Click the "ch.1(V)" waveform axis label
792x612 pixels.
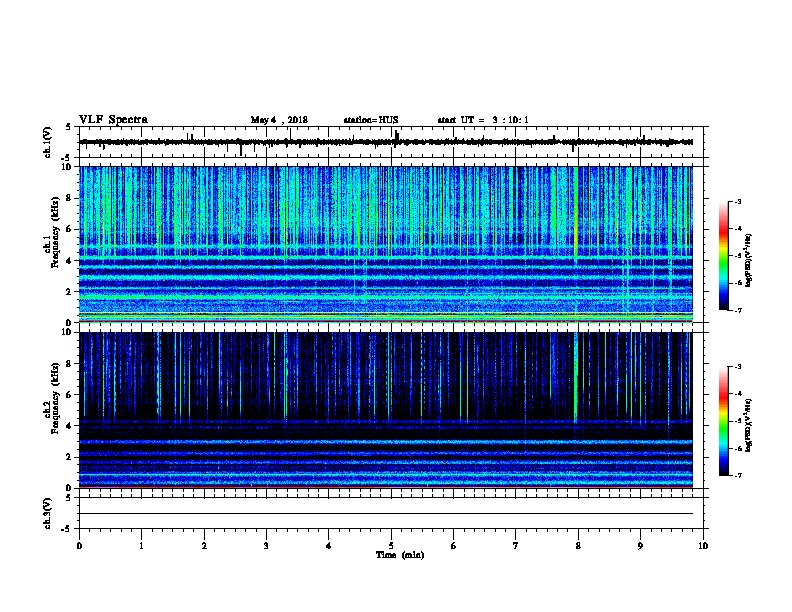point(48,142)
